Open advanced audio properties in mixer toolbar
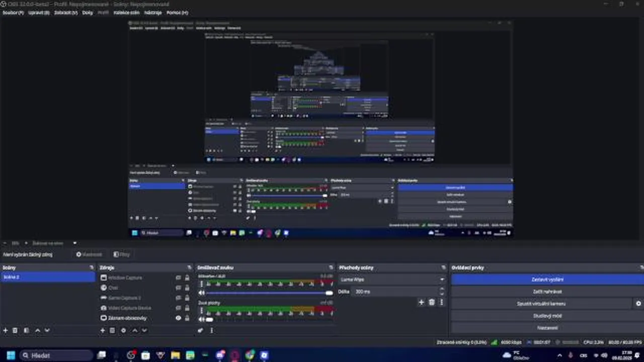The height and width of the screenshot is (362, 644). tap(200, 330)
